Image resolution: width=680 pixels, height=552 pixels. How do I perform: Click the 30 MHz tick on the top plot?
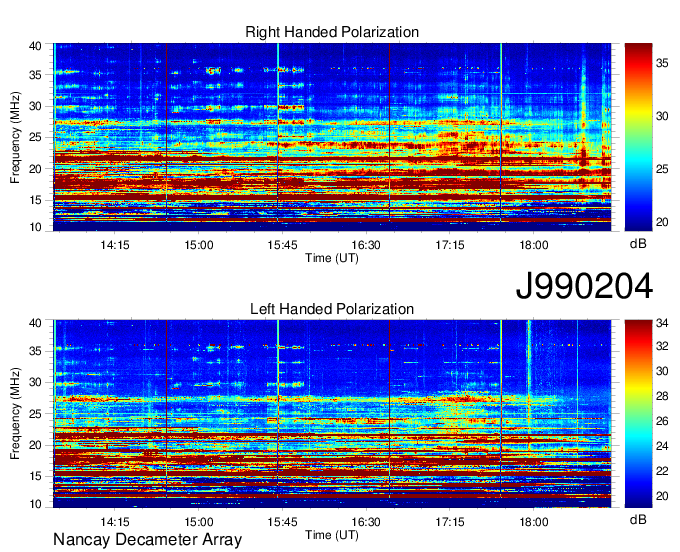click(x=35, y=106)
